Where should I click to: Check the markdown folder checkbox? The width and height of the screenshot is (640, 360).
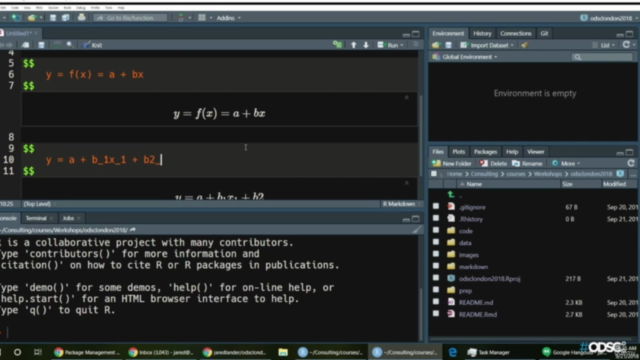coord(436,266)
